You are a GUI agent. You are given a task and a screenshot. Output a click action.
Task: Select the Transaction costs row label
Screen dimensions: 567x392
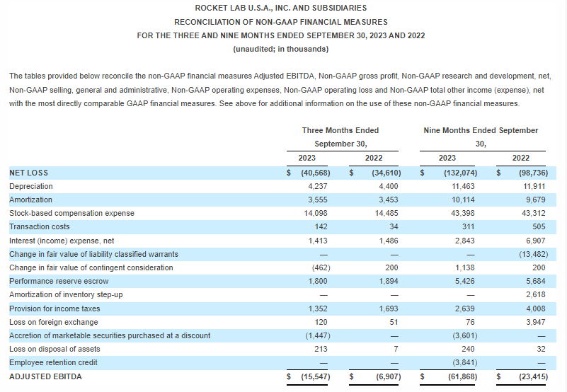[40, 226]
